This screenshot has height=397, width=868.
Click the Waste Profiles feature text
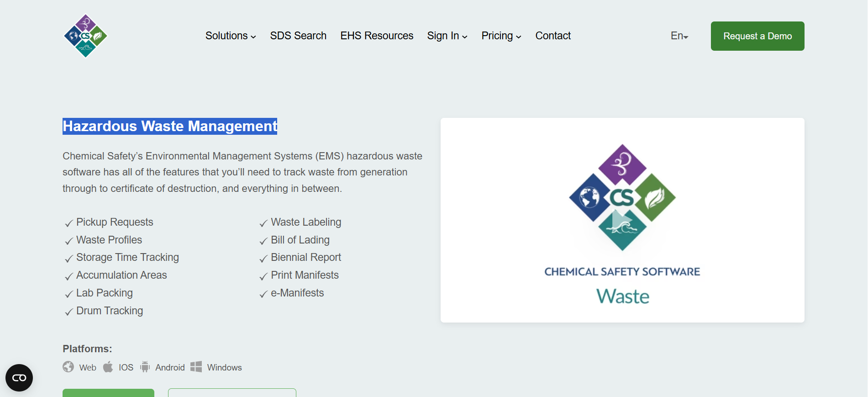[x=109, y=240]
